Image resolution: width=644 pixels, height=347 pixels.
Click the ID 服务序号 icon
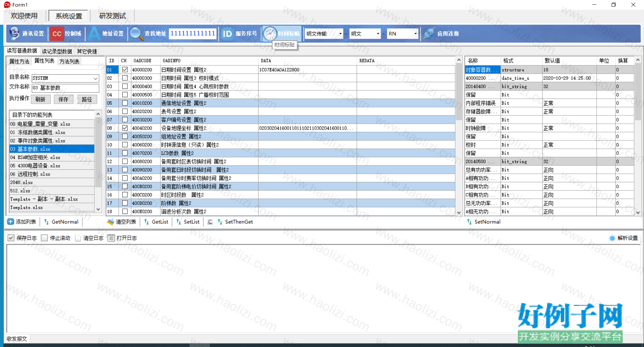(x=227, y=34)
